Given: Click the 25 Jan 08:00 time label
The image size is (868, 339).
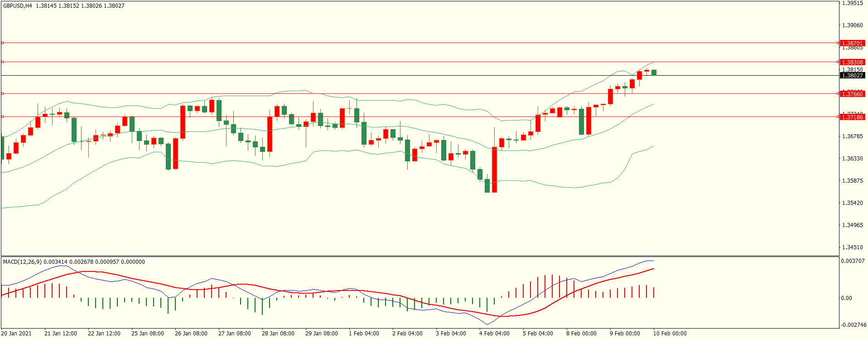Looking at the screenshot, I should (148, 334).
